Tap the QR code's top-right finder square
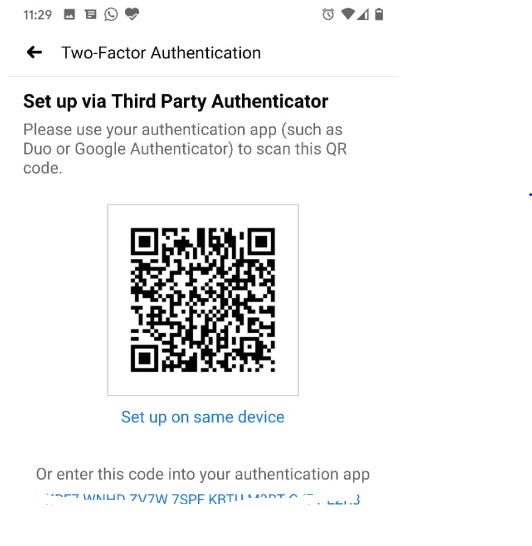This screenshot has width=532, height=546. click(261, 242)
